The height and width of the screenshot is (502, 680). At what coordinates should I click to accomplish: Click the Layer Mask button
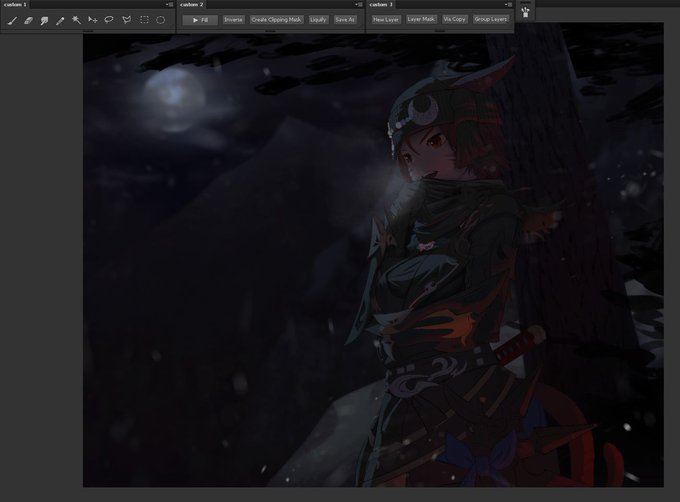coord(421,20)
